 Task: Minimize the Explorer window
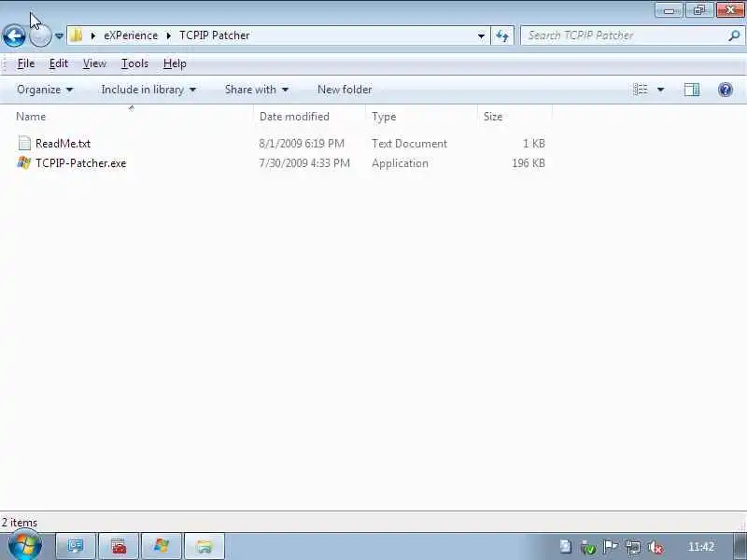tap(669, 10)
